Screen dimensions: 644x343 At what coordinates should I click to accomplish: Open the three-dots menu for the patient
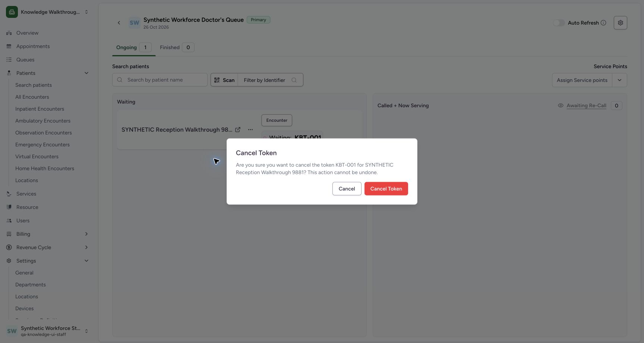[x=250, y=130]
